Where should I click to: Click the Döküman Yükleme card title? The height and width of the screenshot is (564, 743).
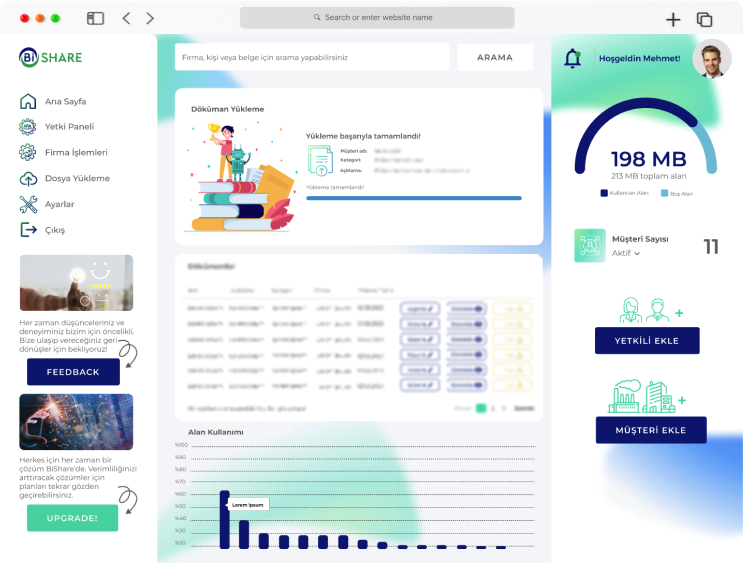[227, 109]
